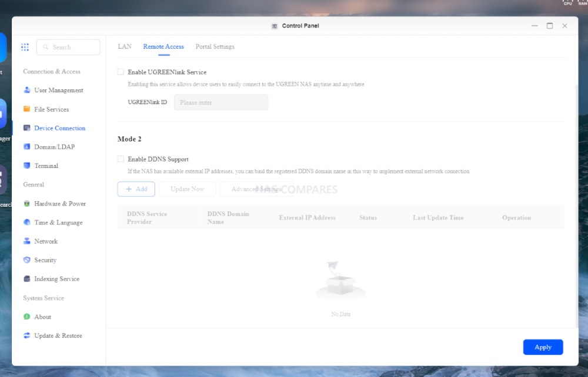Maximize the Control Panel window
Image resolution: width=588 pixels, height=377 pixels.
[x=550, y=26]
